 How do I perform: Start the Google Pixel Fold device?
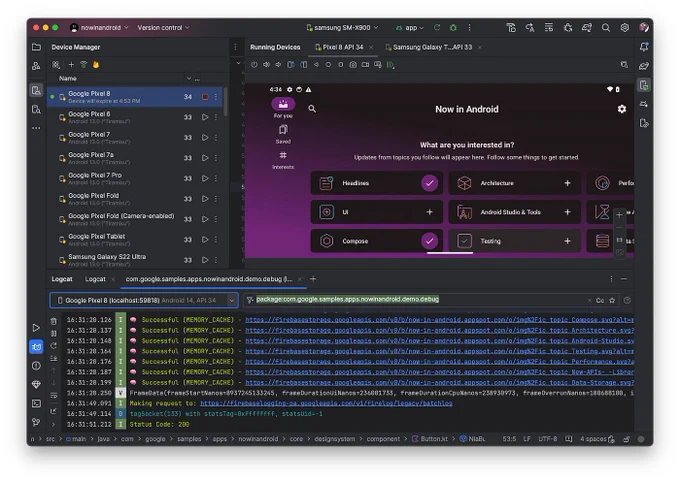coord(205,199)
